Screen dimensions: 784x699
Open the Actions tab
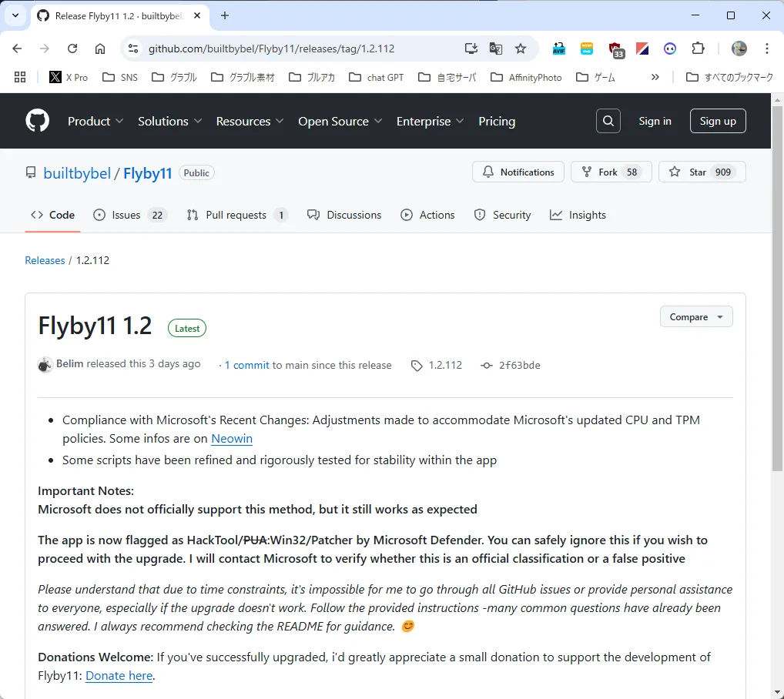tap(427, 215)
